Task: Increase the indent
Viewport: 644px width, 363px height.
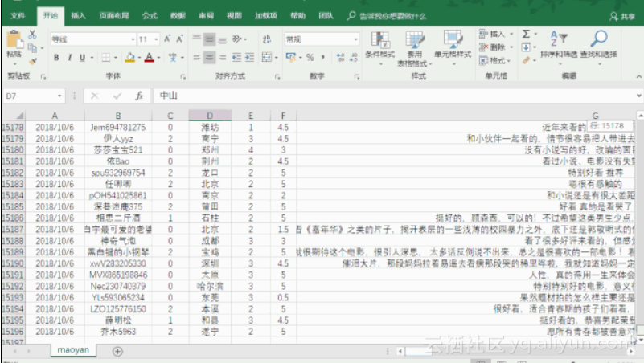Action: click(250, 58)
